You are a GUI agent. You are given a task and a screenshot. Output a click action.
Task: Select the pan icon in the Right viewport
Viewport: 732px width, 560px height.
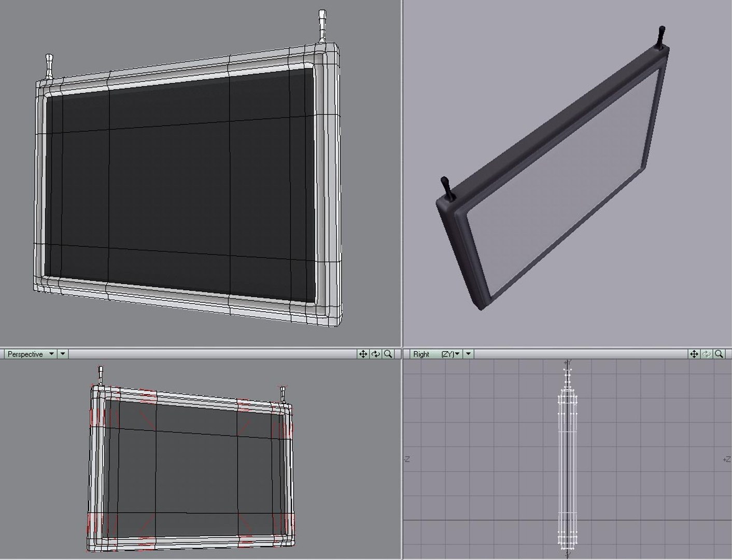click(694, 354)
